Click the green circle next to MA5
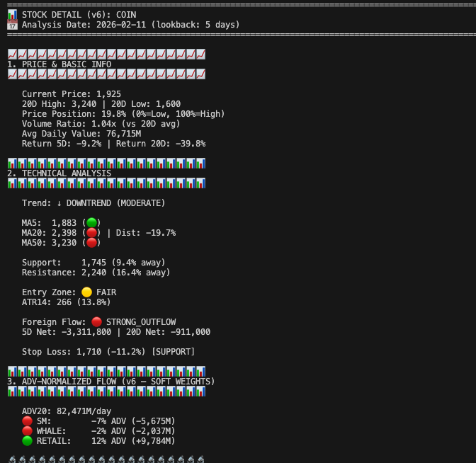Screen dimensions: 476x463 [91, 222]
